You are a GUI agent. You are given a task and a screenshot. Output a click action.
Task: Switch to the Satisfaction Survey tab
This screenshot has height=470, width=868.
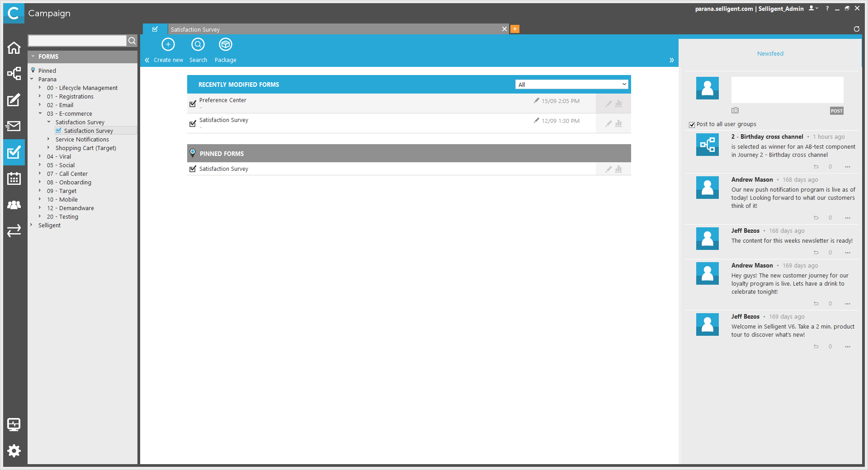(x=335, y=29)
